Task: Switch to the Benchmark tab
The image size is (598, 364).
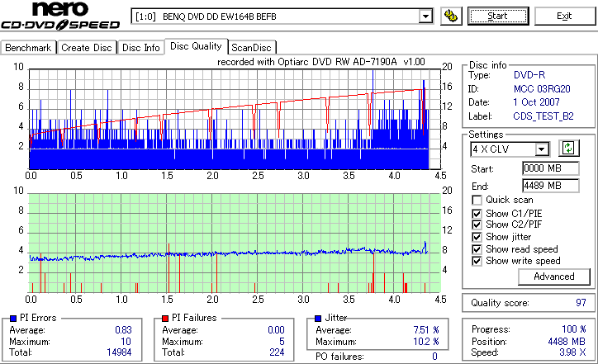Action: point(28,48)
